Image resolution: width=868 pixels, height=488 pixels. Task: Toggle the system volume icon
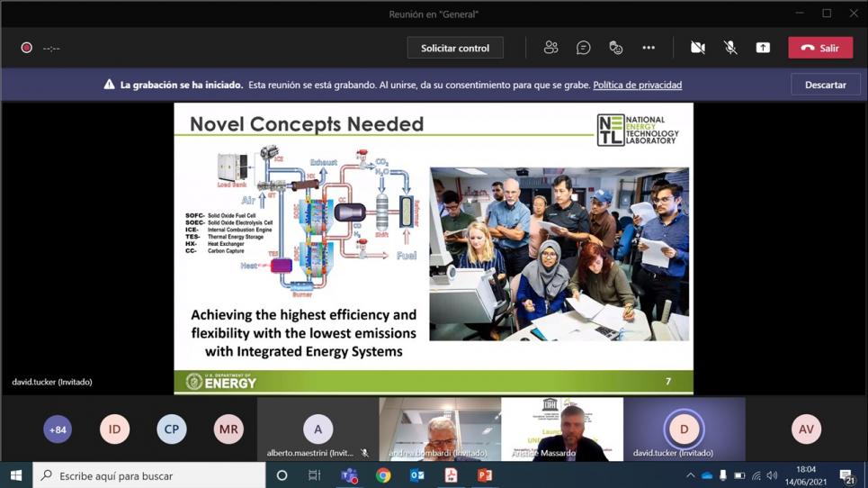pos(772,475)
